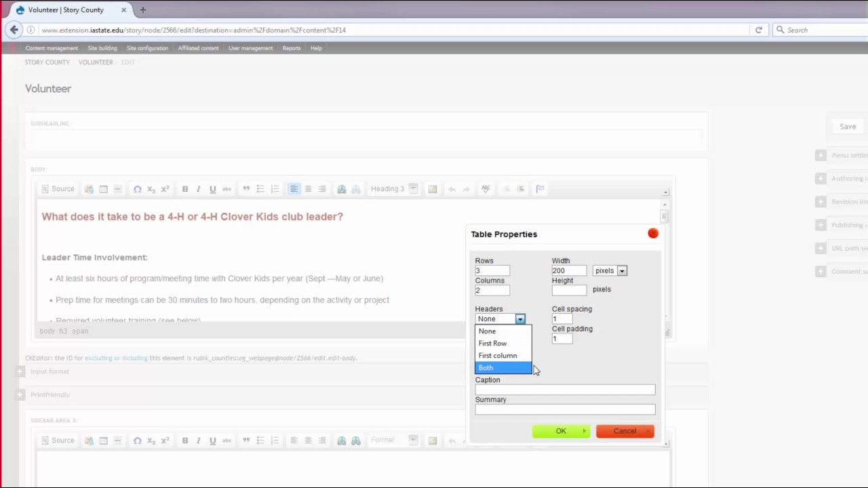Confirm table with OK button
The height and width of the screenshot is (488, 868).
pyautogui.click(x=561, y=431)
